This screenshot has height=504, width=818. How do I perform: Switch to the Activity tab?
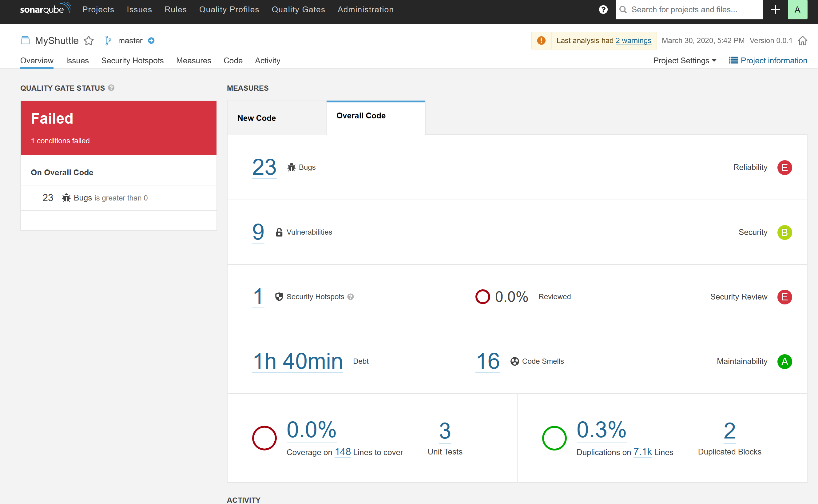pos(268,61)
